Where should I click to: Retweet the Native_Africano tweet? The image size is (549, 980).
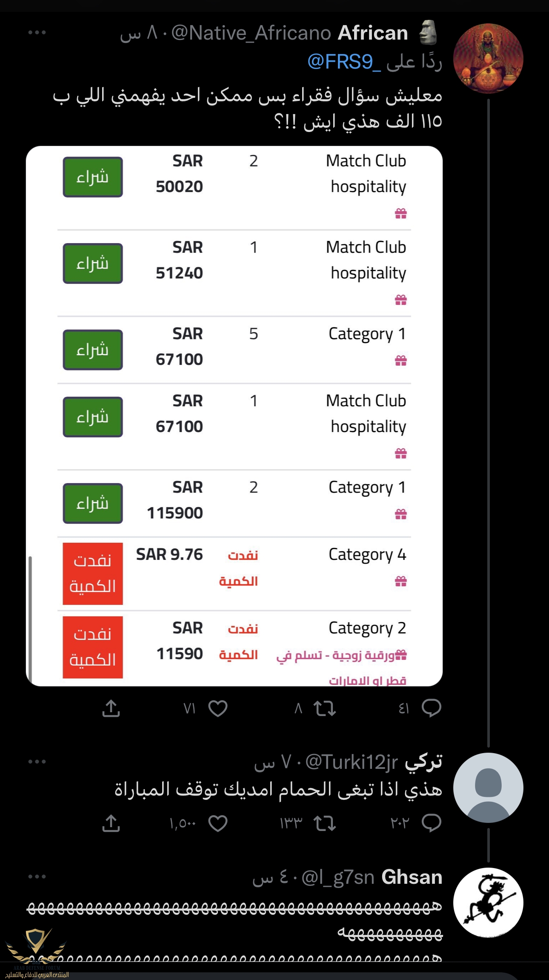pyautogui.click(x=324, y=708)
